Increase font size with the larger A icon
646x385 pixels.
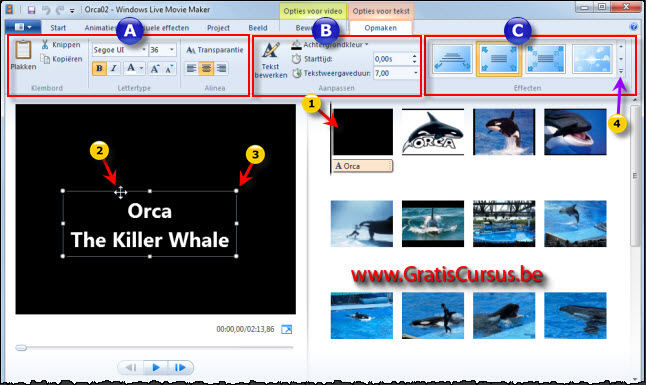tap(154, 69)
